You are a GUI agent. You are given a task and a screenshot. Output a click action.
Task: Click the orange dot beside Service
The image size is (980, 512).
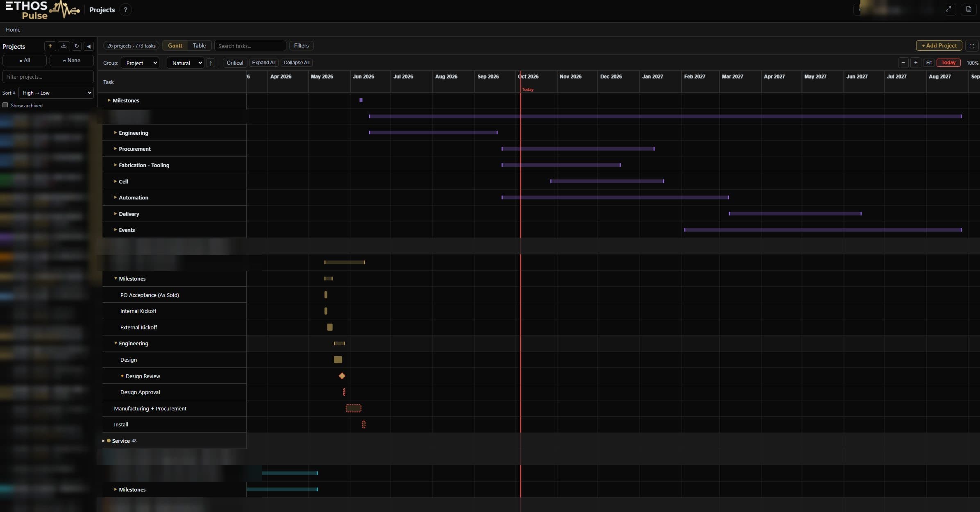click(x=109, y=441)
